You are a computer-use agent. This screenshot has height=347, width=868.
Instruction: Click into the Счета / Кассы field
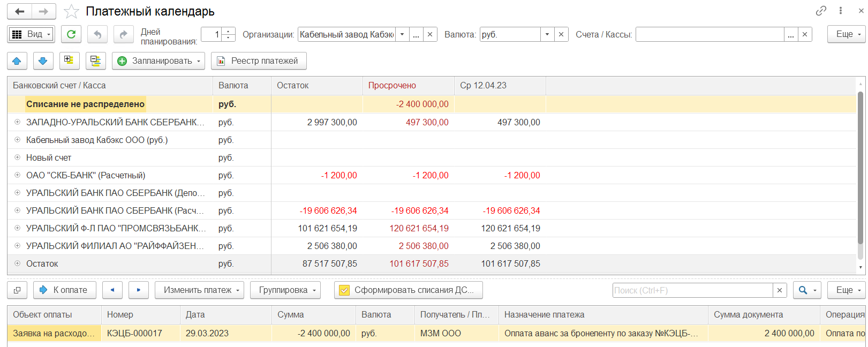[x=710, y=34]
